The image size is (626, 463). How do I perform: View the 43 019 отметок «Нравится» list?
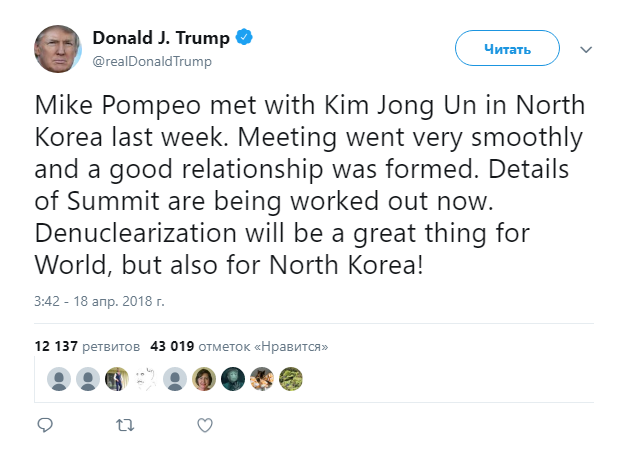(x=239, y=346)
